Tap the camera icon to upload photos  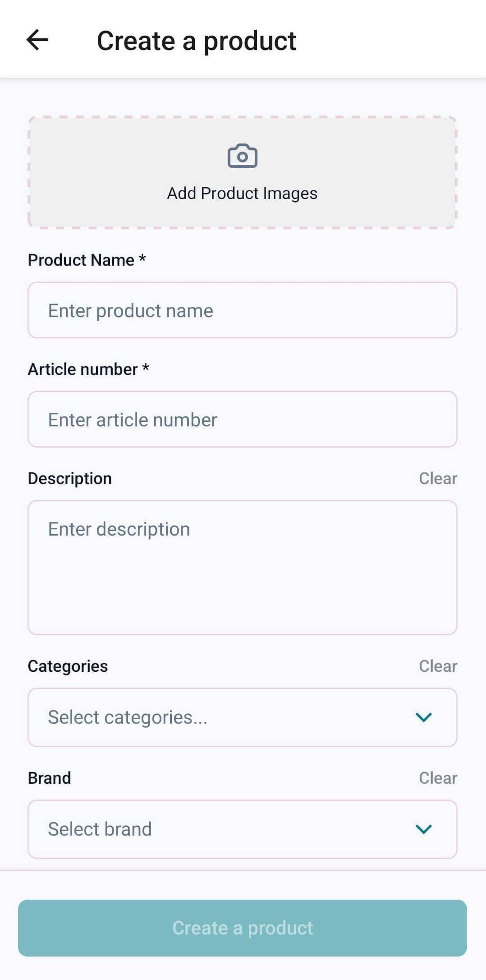[242, 156]
